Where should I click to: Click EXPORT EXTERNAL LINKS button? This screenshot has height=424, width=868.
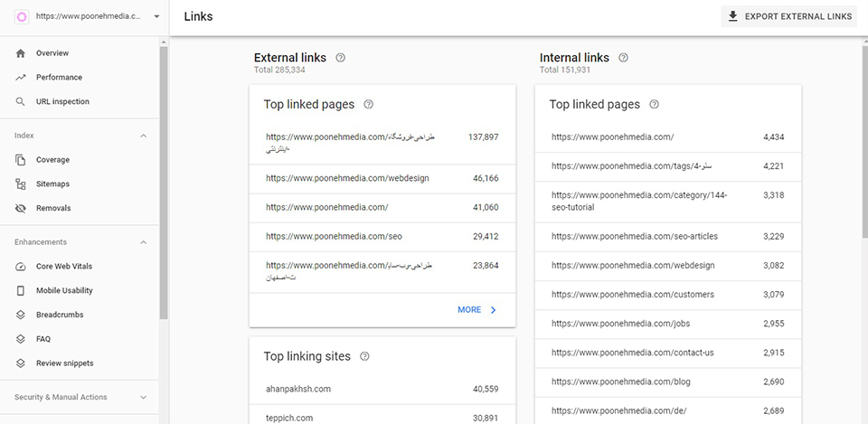click(788, 16)
